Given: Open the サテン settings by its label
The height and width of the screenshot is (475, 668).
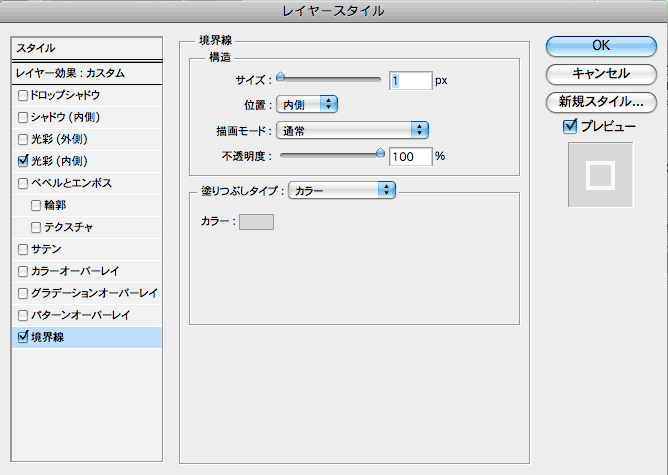Looking at the screenshot, I should 46,249.
